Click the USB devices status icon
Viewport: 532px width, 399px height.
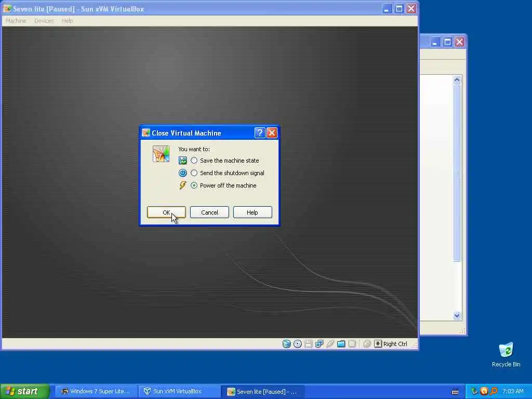point(330,344)
